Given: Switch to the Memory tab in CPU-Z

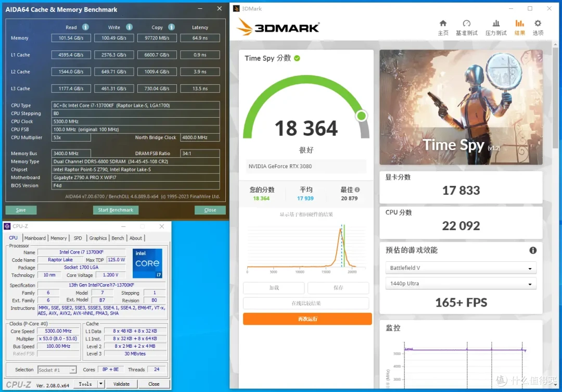Looking at the screenshot, I should [x=58, y=238].
